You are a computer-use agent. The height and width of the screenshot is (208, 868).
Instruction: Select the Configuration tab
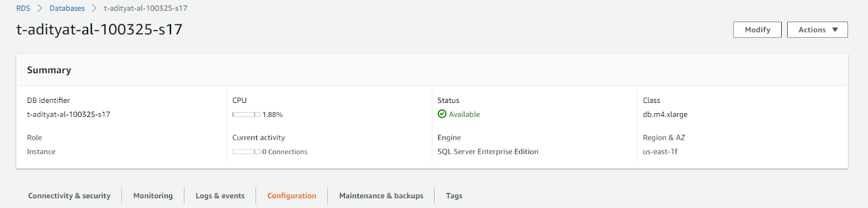(292, 196)
